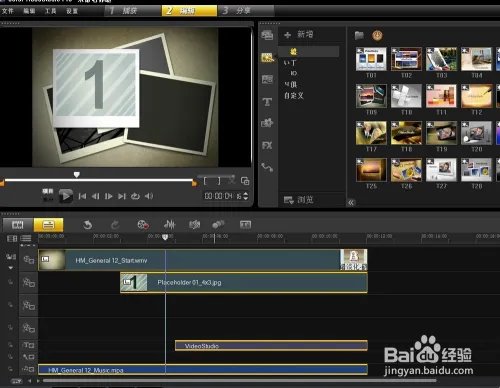Viewport: 500px width, 388px height.
Task: Select template thumbnail T01
Action: tap(371, 59)
